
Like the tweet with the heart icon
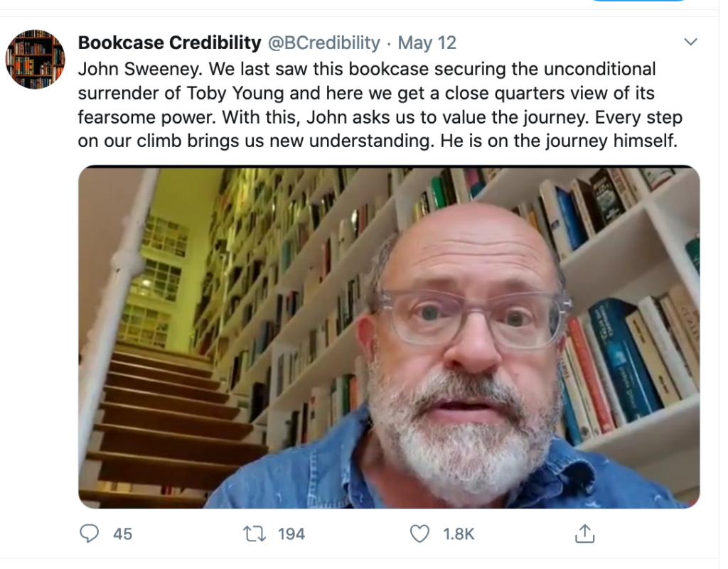(x=420, y=533)
